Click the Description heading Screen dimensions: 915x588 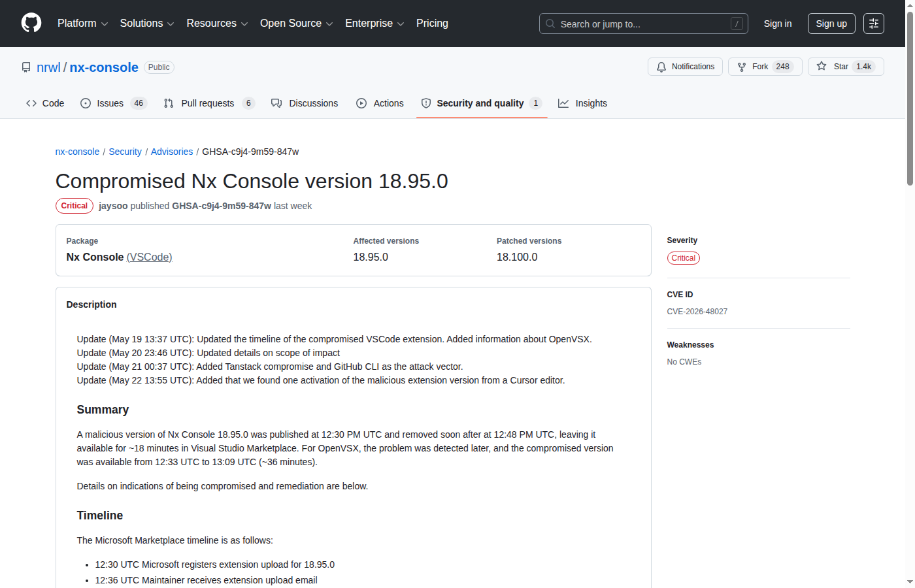pyautogui.click(x=91, y=304)
